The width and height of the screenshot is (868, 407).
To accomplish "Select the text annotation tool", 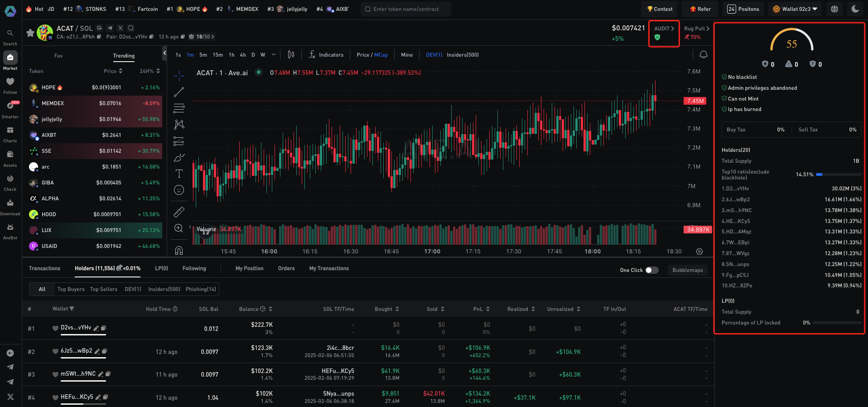I will [x=179, y=174].
